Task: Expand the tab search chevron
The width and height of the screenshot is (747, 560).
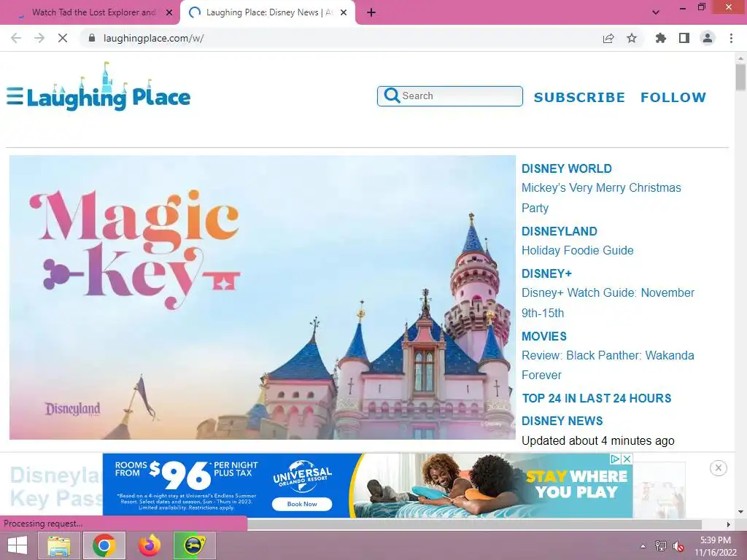Action: pos(656,12)
